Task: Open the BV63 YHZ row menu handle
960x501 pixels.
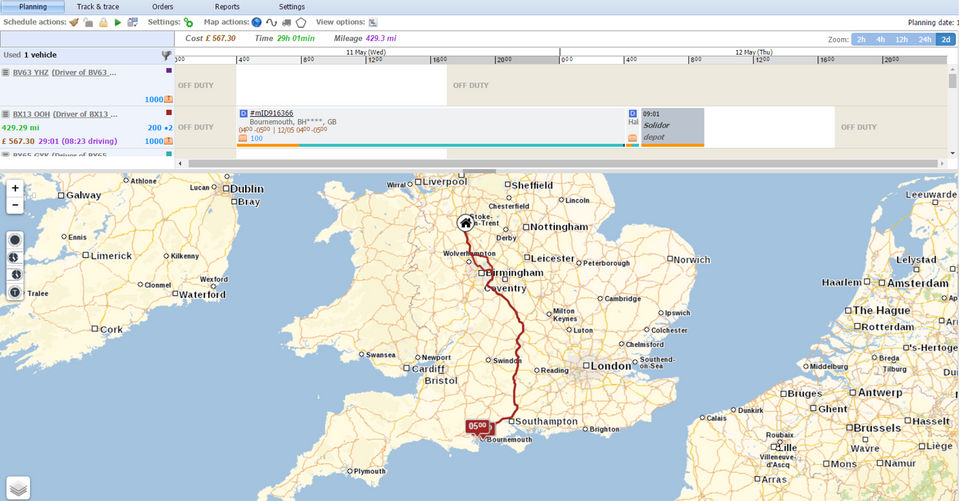Action: click(6, 72)
